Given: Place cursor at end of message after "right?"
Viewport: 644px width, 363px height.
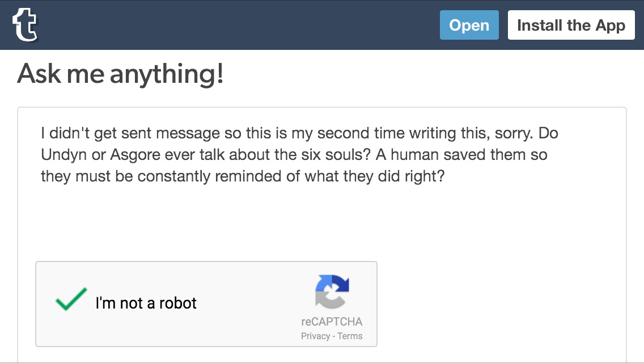Looking at the screenshot, I should [445, 176].
